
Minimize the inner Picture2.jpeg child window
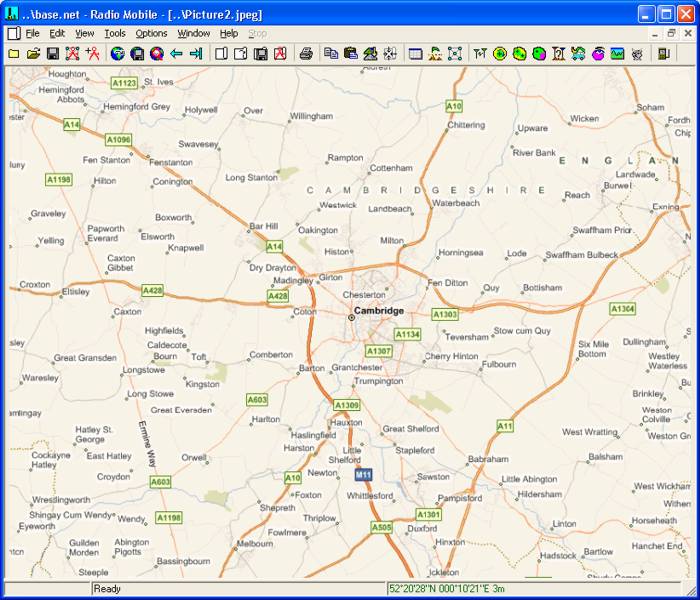654,33
